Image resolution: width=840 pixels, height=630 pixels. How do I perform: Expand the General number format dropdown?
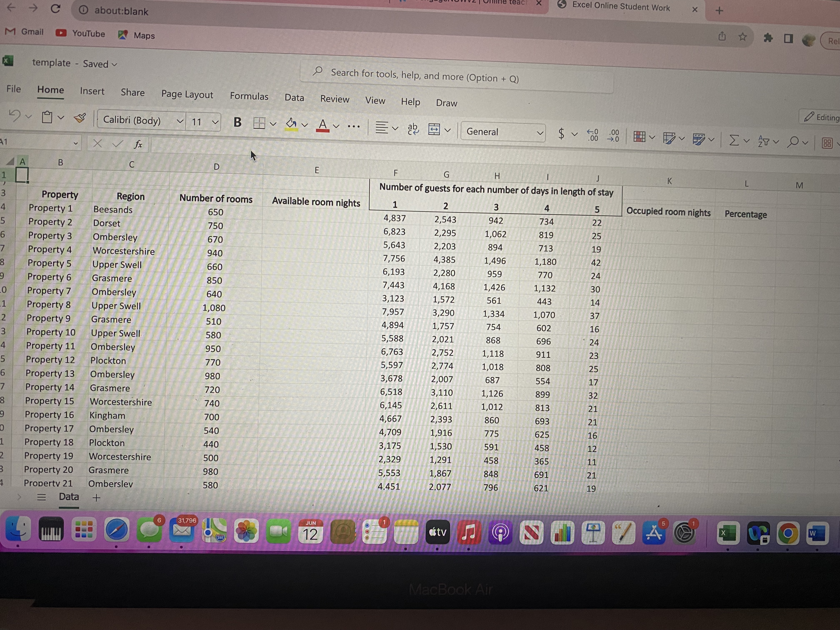pos(539,133)
